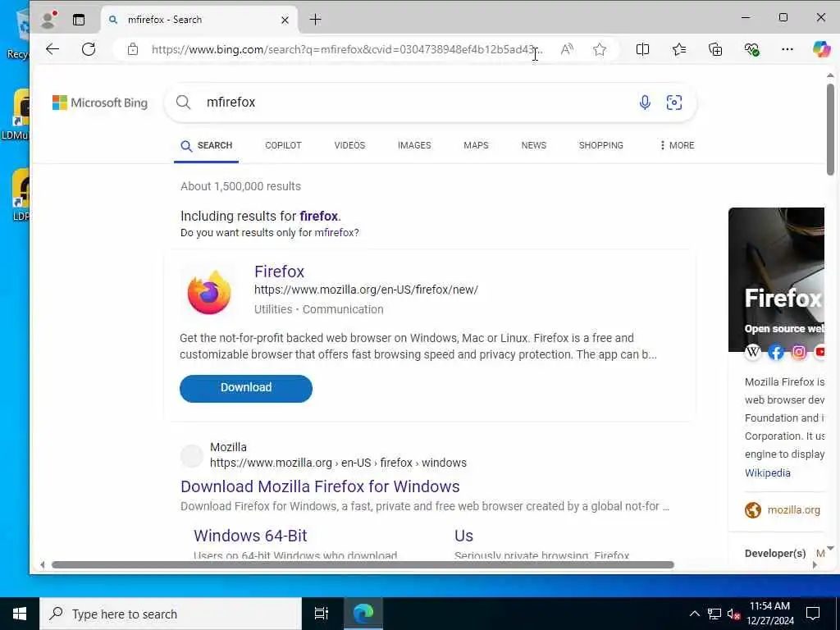Switch to the COPILOT tab
Screen dimensions: 840x630
pyautogui.click(x=283, y=145)
